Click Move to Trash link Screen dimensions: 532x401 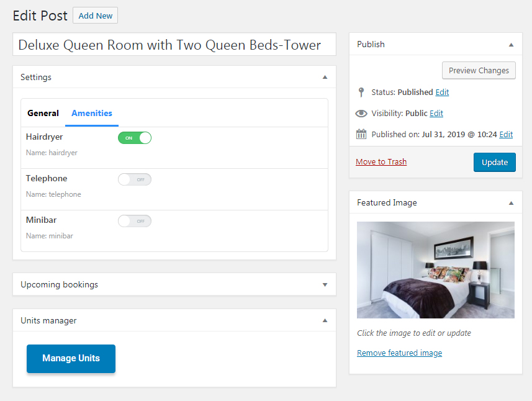[381, 162]
